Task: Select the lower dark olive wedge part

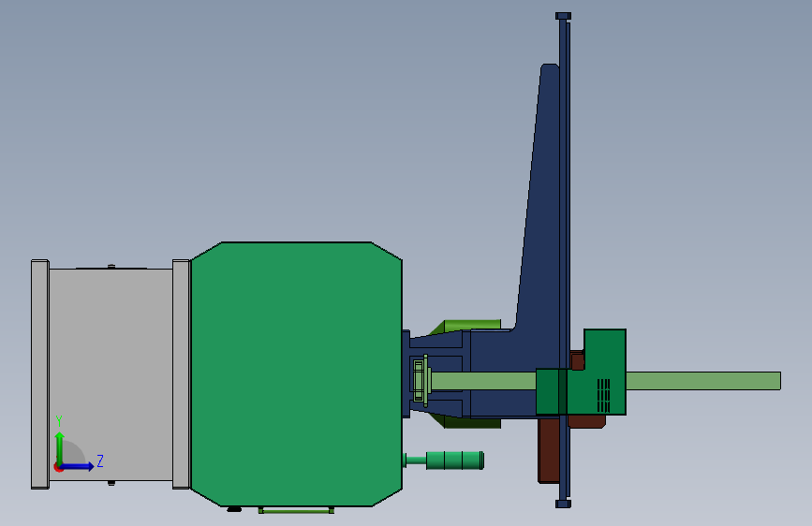Action: (468, 422)
